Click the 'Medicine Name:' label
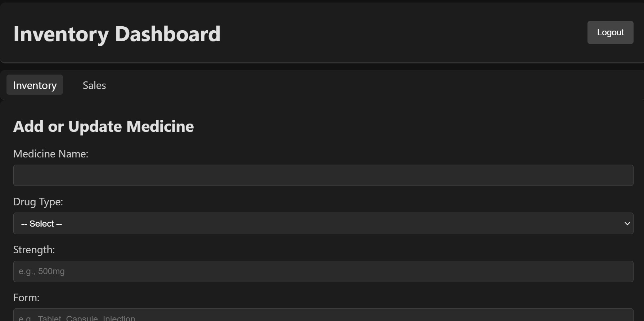Screen dimensions: 644x321 [x=51, y=154]
